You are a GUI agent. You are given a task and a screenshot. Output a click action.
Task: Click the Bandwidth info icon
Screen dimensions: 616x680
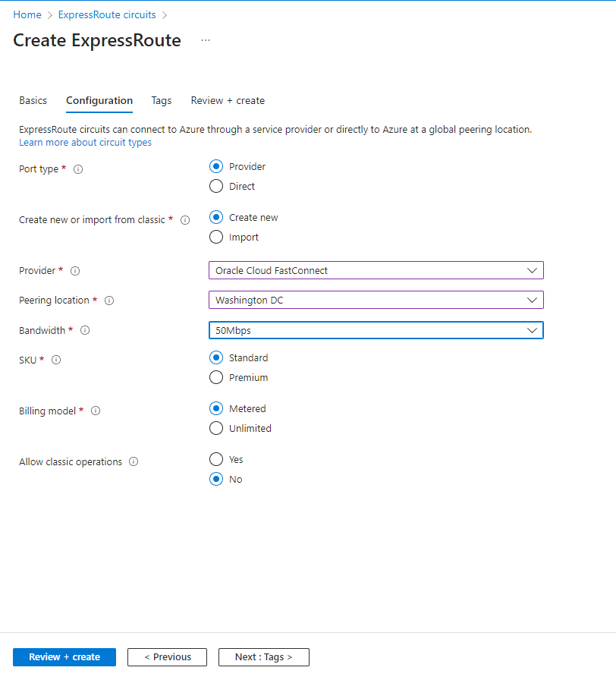pos(85,330)
